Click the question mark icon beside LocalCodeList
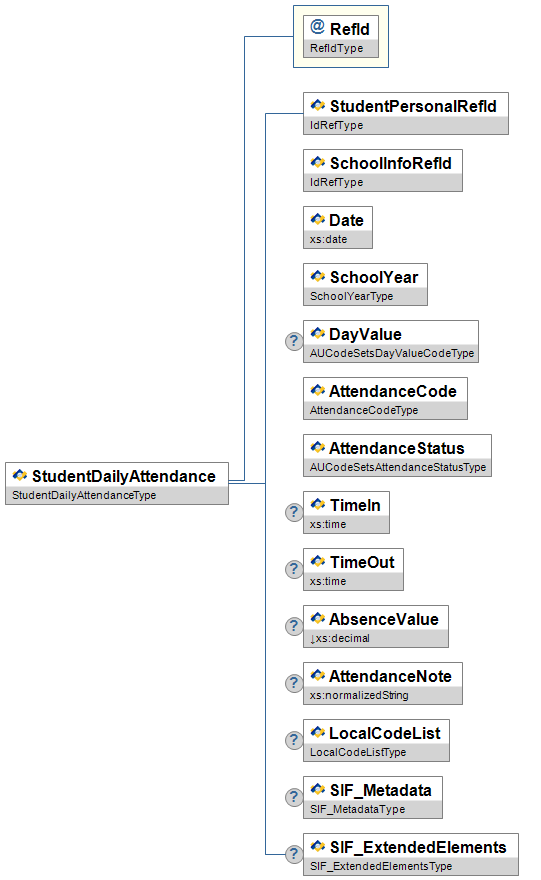Screen dimensions: 541x880 (294, 740)
